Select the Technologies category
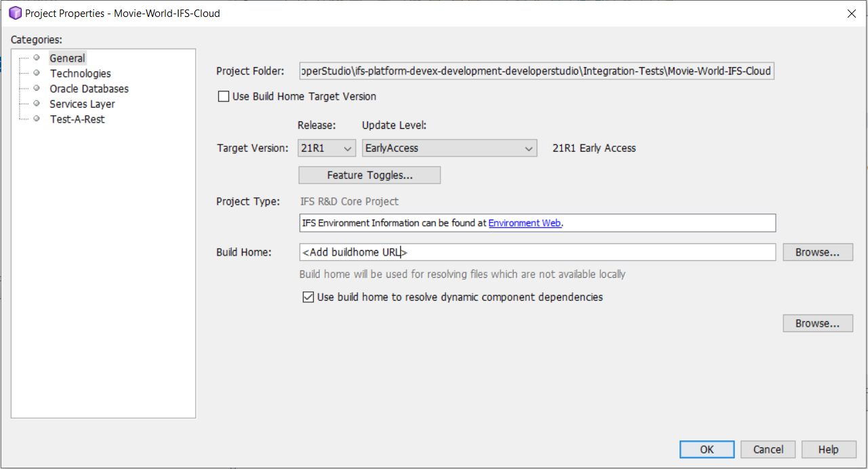 point(80,73)
